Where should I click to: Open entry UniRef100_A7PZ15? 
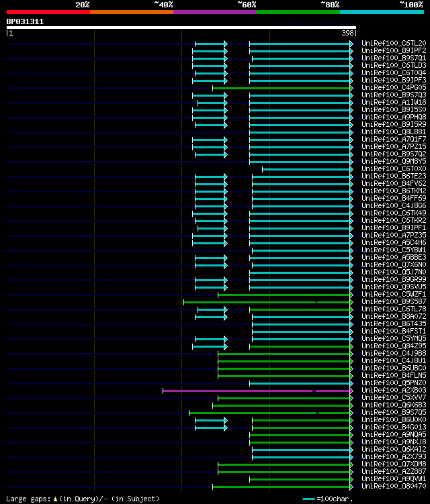pos(394,146)
